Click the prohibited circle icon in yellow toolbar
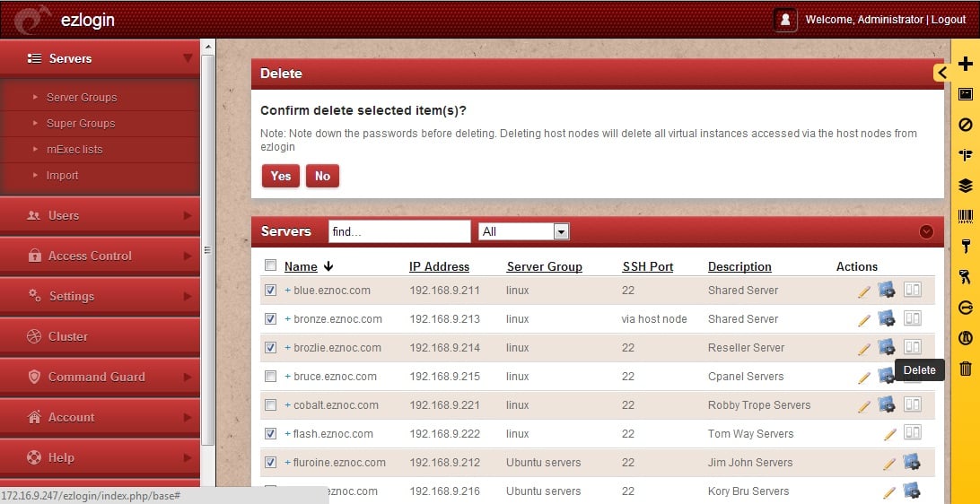Image resolution: width=980 pixels, height=504 pixels. [x=965, y=125]
